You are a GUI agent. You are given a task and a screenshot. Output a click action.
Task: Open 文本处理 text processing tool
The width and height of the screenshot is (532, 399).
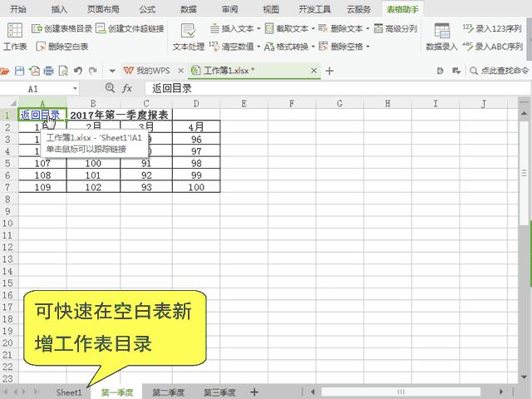(x=189, y=37)
